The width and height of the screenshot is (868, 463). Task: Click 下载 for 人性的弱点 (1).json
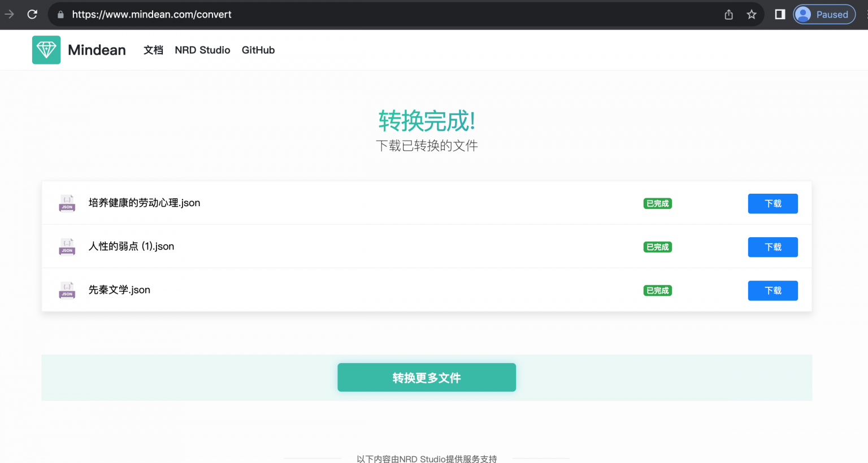(x=772, y=247)
